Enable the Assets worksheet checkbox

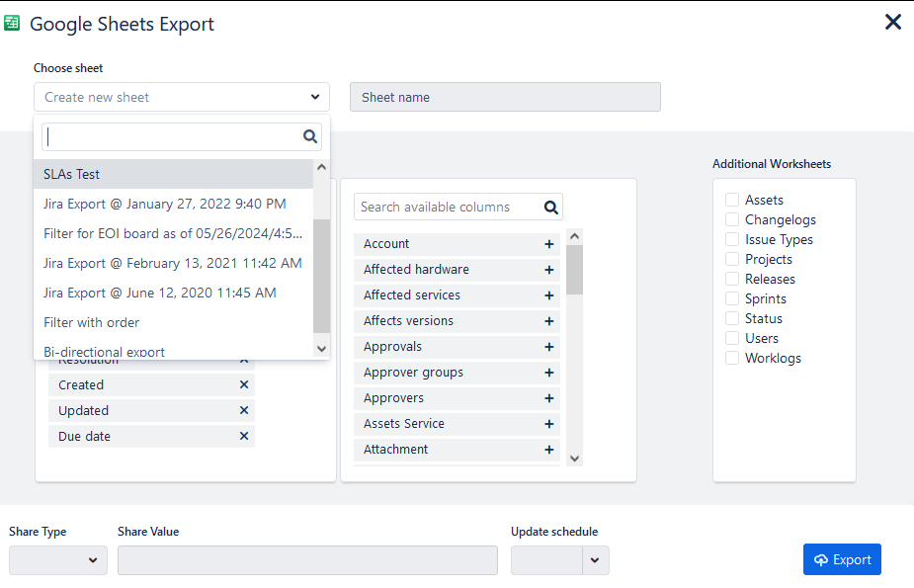coord(732,200)
